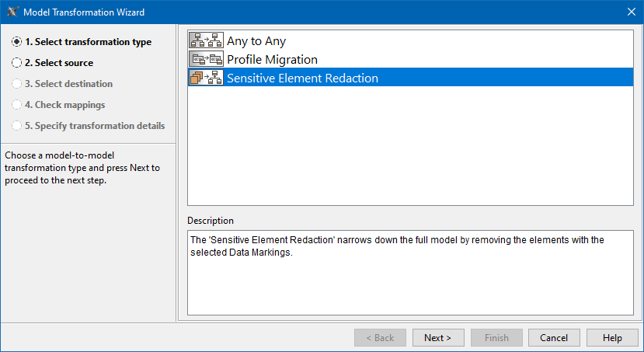This screenshot has width=644, height=352.
Task: Click the disabled Finish button
Action: pyautogui.click(x=496, y=338)
